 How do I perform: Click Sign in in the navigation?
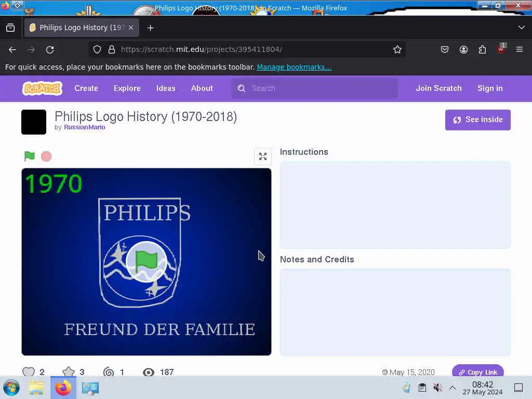[x=490, y=88]
